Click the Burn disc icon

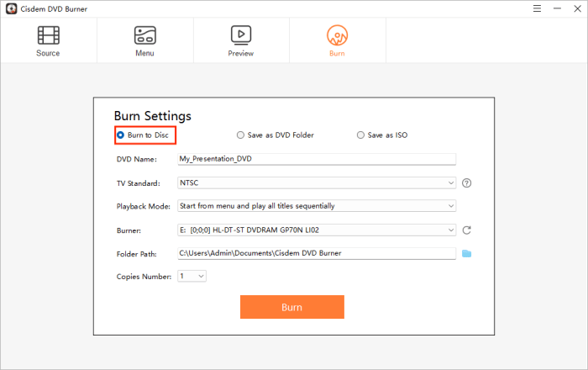point(338,35)
